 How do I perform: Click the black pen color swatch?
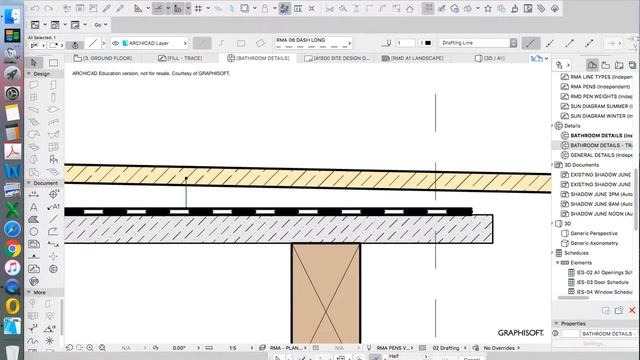click(428, 43)
